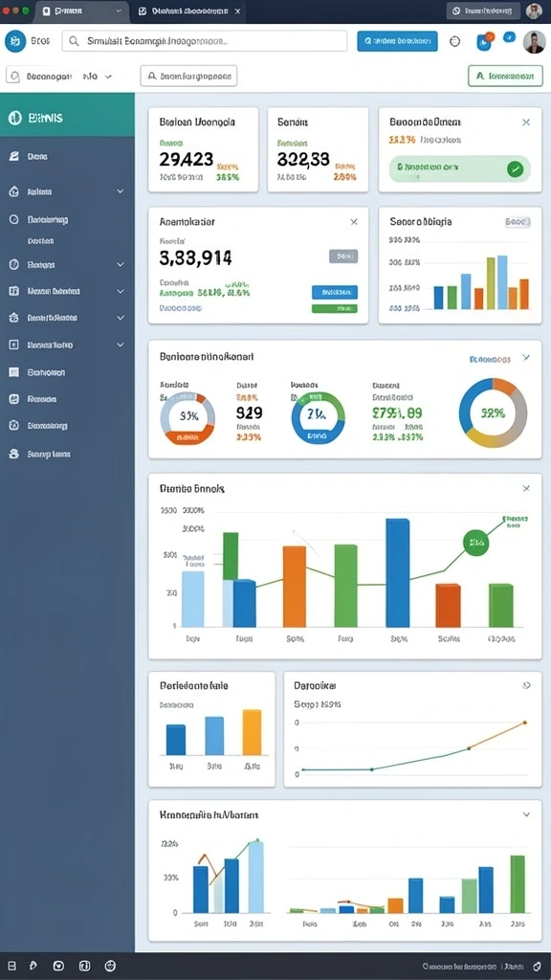Close the card showing 3,83,914

point(354,222)
